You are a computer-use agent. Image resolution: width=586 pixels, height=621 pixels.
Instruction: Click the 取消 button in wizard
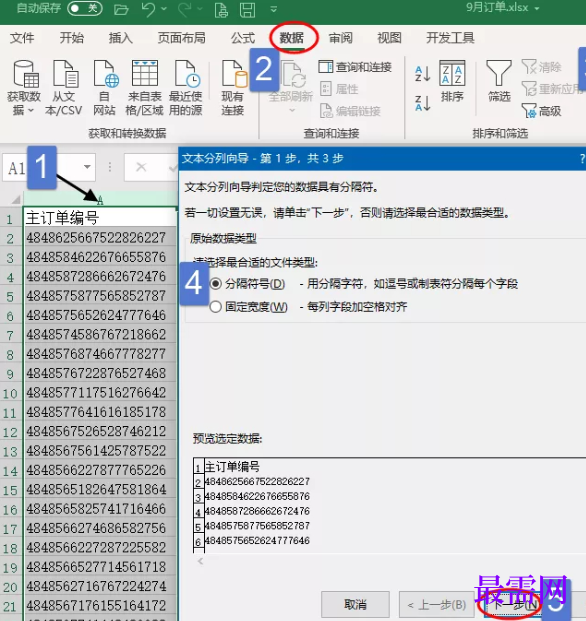click(355, 605)
